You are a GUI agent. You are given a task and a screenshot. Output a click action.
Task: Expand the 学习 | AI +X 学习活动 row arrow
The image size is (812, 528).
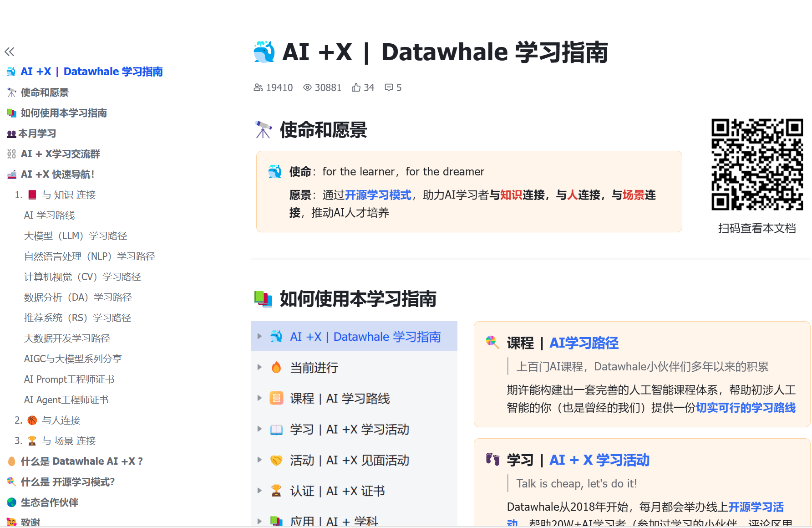coord(259,429)
